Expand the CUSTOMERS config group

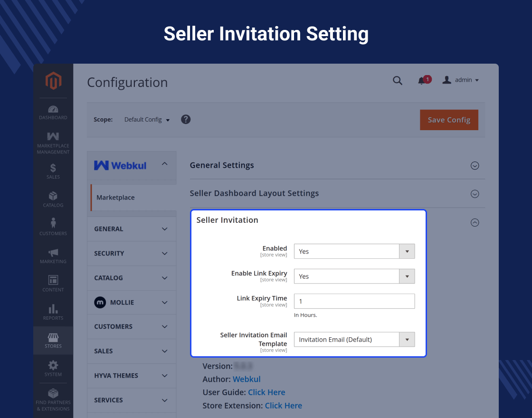(132, 327)
